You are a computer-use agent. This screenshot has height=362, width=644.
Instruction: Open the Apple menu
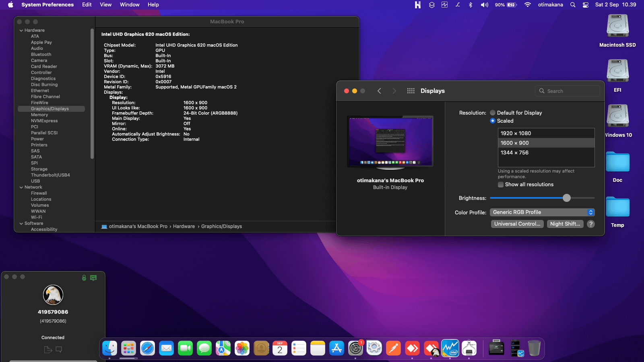10,5
